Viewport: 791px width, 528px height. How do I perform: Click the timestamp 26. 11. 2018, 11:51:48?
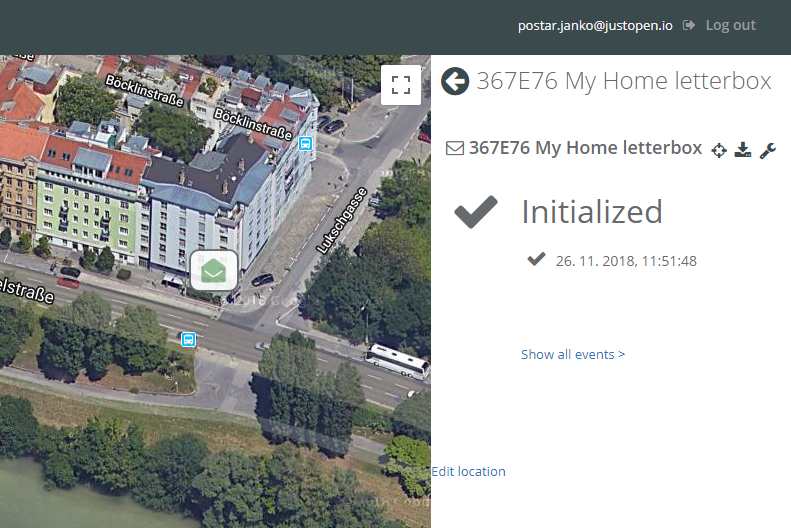626,261
